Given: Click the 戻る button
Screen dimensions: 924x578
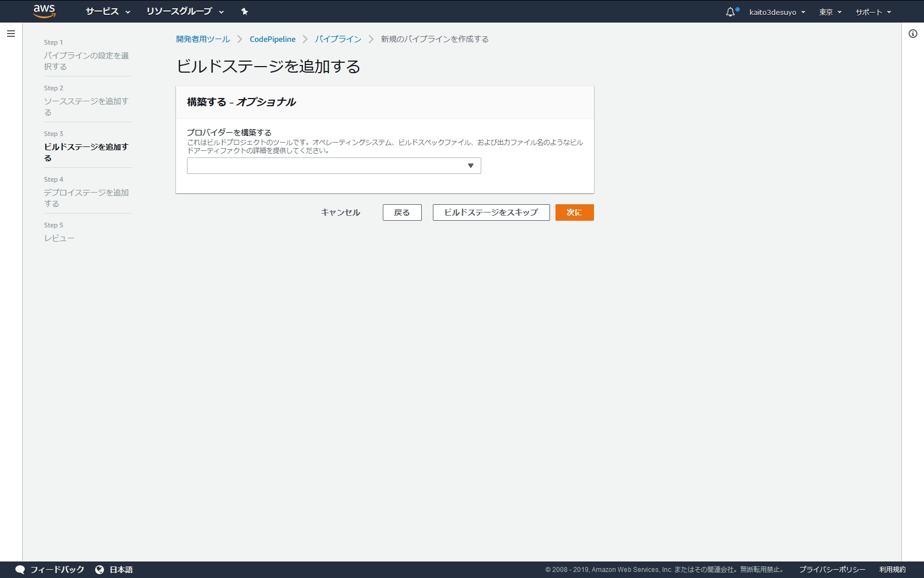Looking at the screenshot, I should [x=402, y=212].
